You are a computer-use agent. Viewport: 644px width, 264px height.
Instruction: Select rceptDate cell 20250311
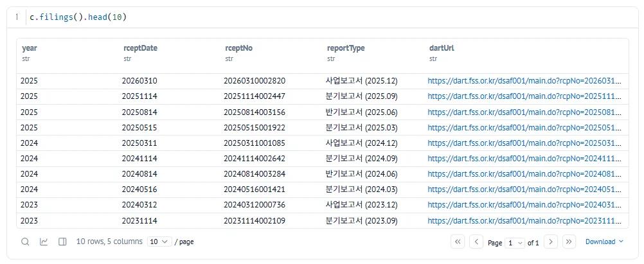click(139, 143)
